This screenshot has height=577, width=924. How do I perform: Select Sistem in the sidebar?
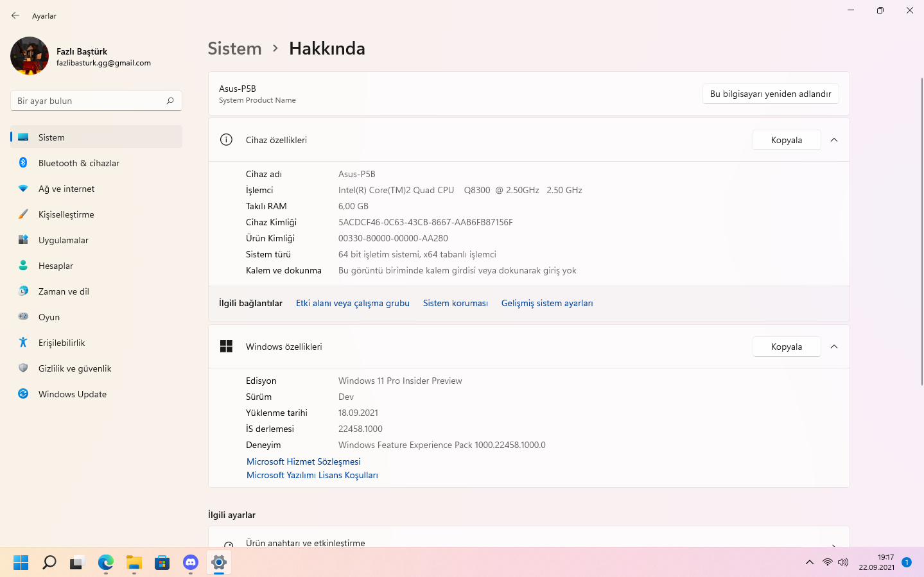point(96,137)
